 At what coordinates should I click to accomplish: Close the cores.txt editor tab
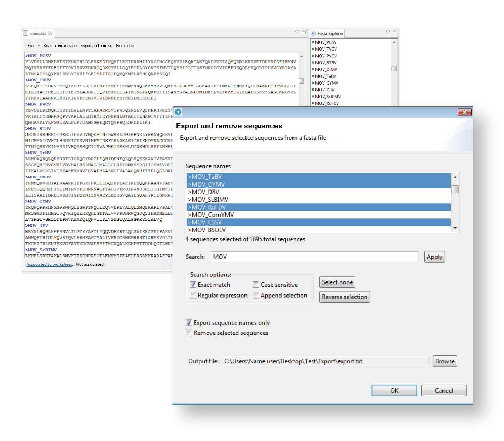coord(51,33)
